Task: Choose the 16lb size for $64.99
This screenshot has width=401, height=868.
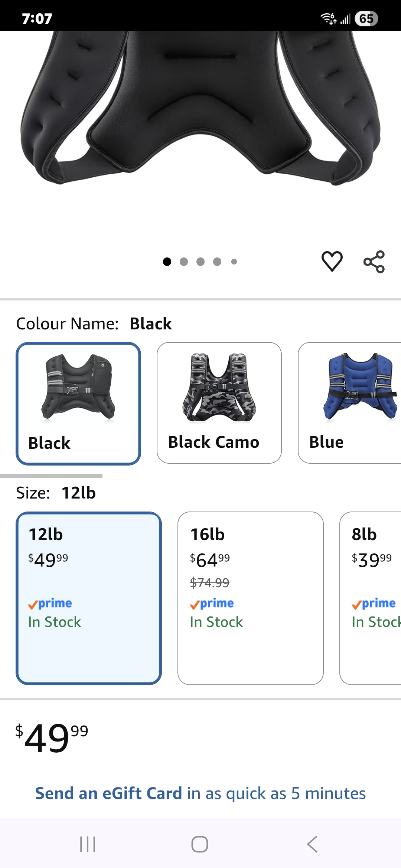Action: 251,598
